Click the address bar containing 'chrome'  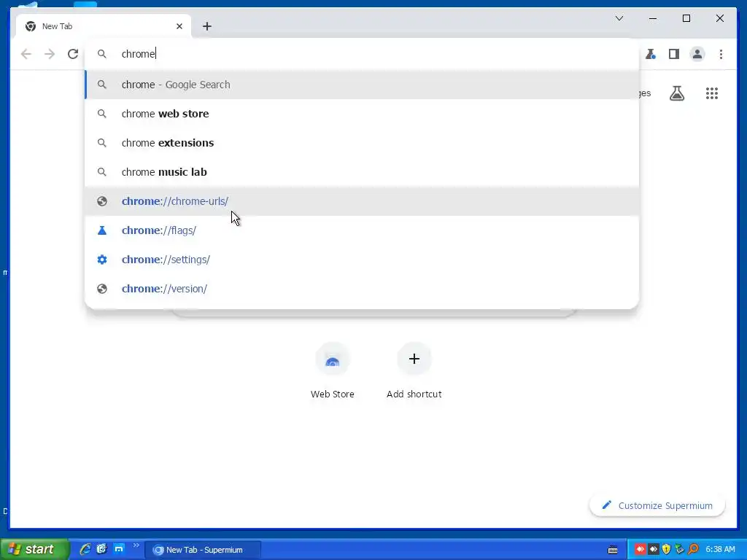pyautogui.click(x=362, y=54)
